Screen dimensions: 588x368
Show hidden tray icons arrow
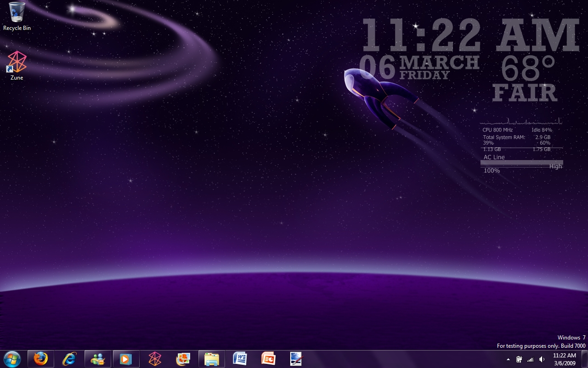[x=508, y=359]
